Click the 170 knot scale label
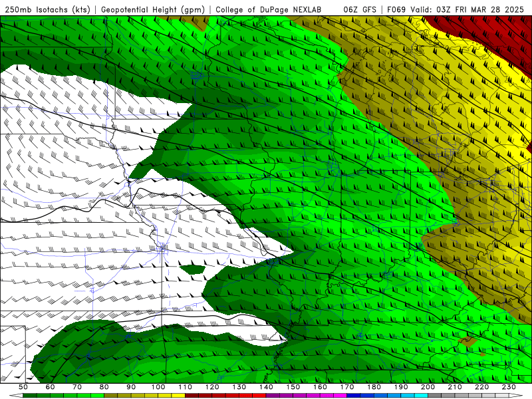Screen dimensions: 532x399 [x=347, y=387]
